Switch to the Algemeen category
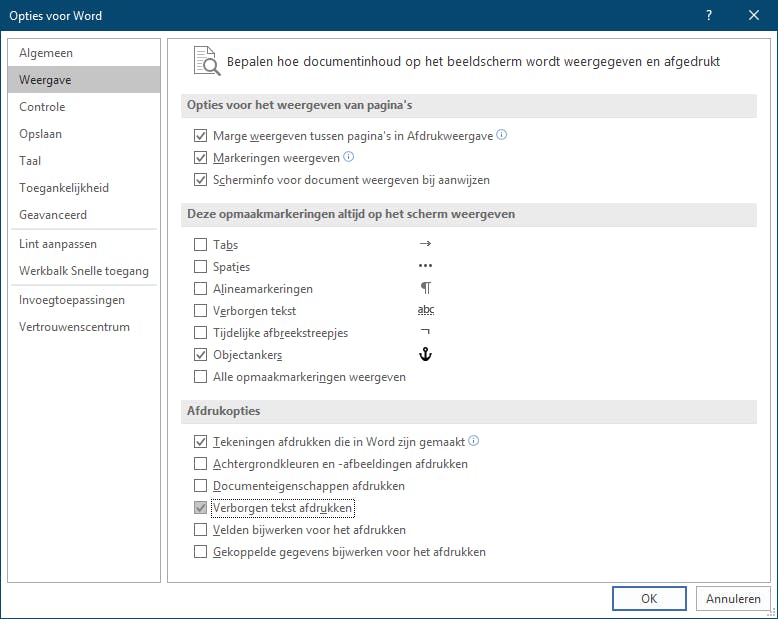This screenshot has width=778, height=619. click(46, 53)
